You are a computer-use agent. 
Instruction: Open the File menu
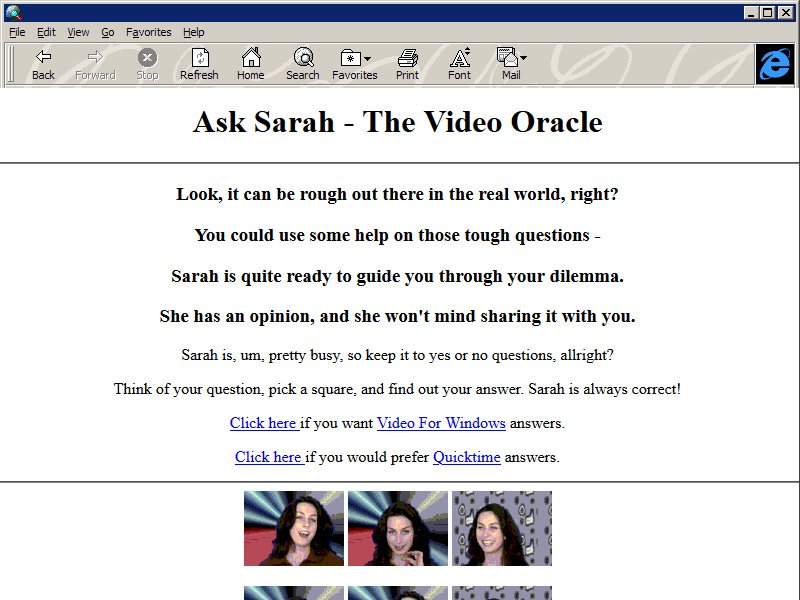[x=17, y=32]
